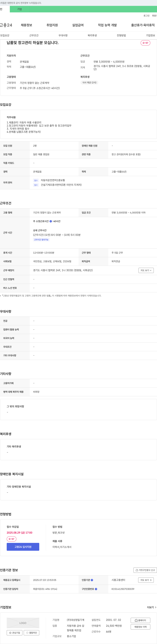Open the company 홈페이지 button
Screen dimensions: 157x644
click(140, 620)
